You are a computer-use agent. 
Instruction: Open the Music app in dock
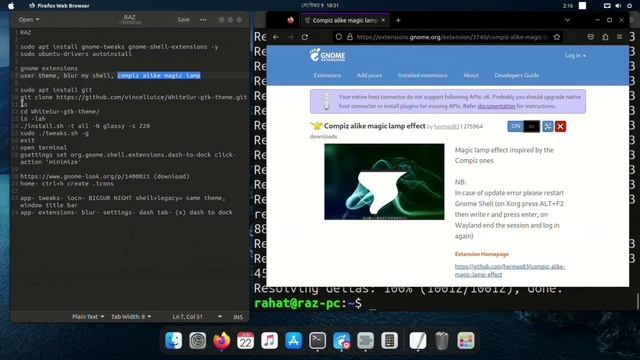[x=269, y=340]
